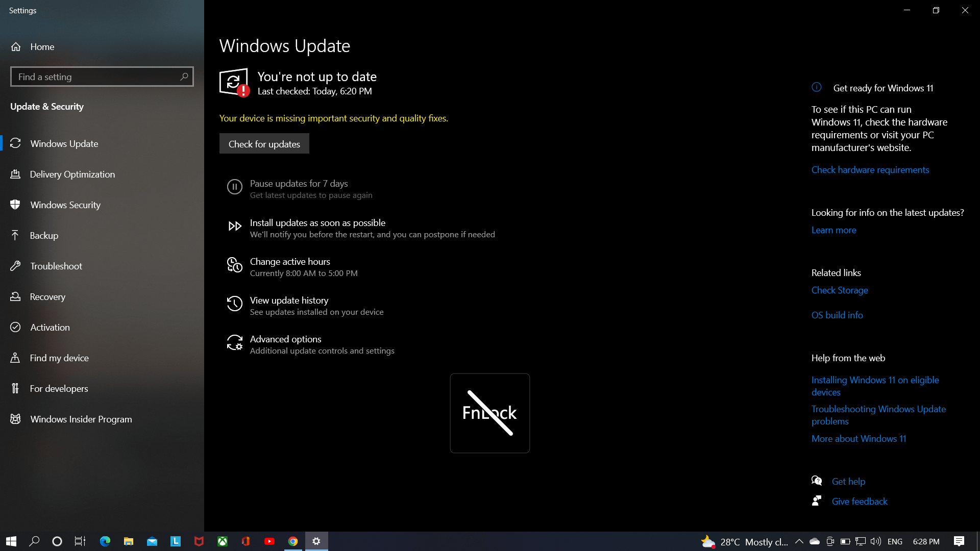Open the notification center icon

(959, 541)
